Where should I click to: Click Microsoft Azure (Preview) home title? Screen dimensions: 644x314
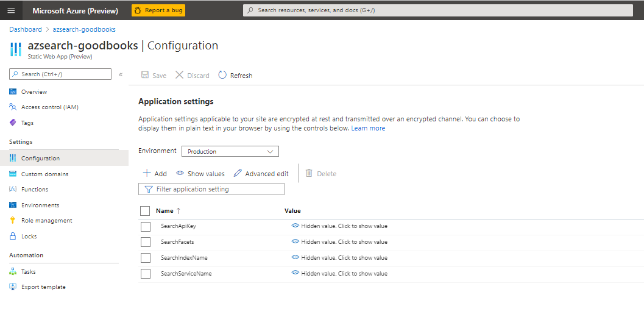coord(75,11)
